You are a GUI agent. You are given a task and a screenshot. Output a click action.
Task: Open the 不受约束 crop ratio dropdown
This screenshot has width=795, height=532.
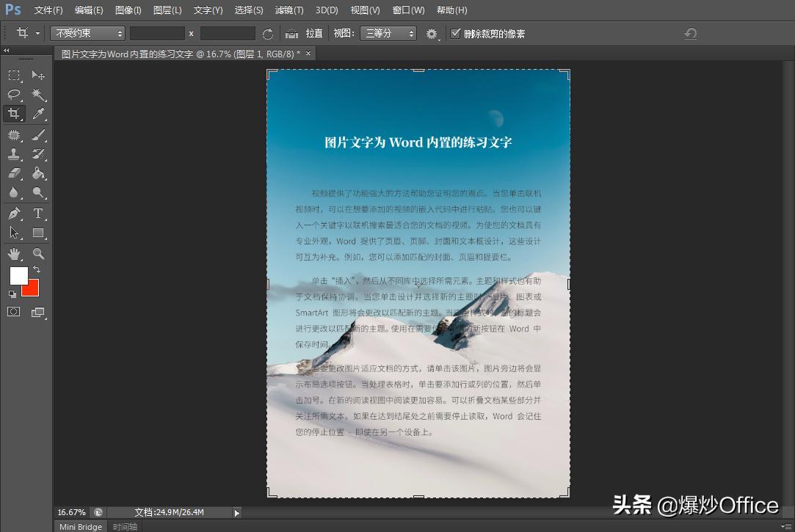[87, 33]
